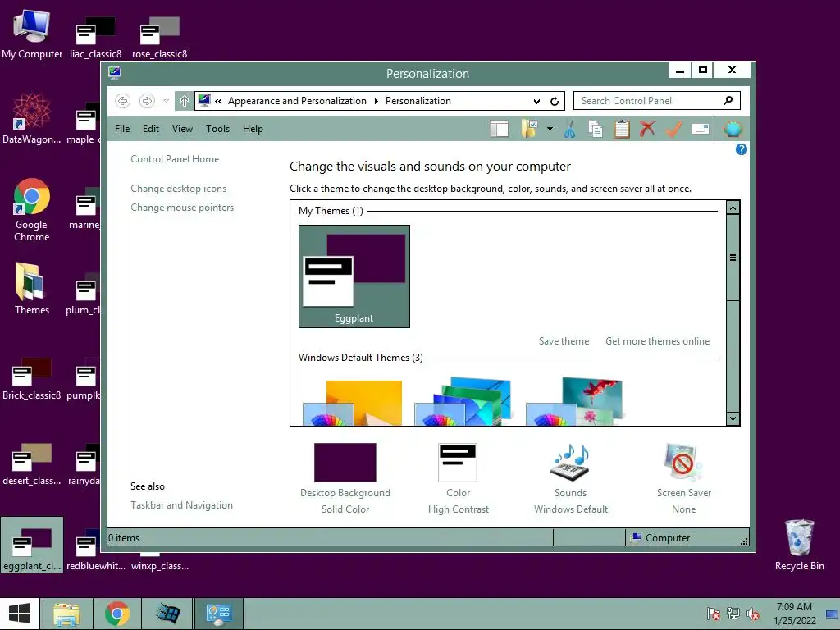This screenshot has width=840, height=630.
Task: Click the muted volume tray icon
Action: [753, 614]
